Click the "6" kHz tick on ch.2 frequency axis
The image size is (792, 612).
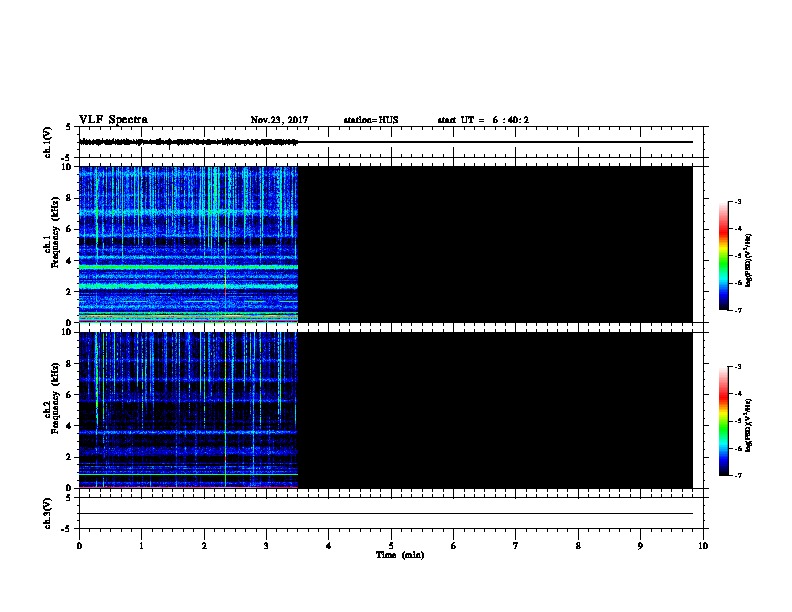coord(69,394)
